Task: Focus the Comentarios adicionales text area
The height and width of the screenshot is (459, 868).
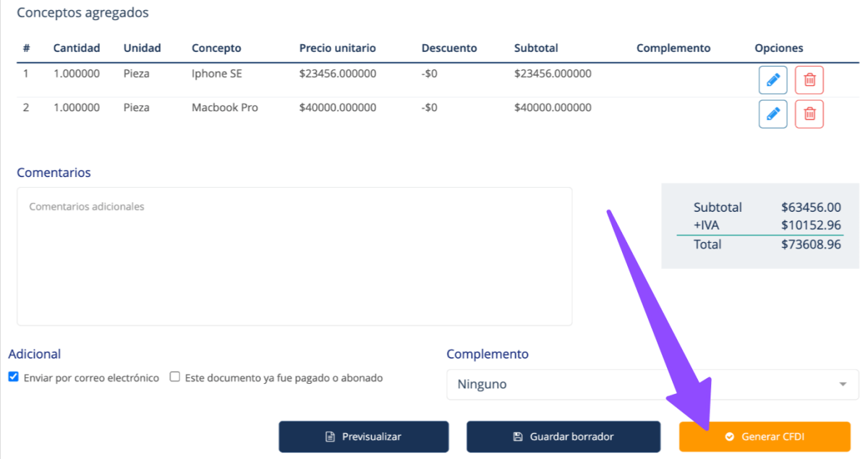Action: (294, 257)
